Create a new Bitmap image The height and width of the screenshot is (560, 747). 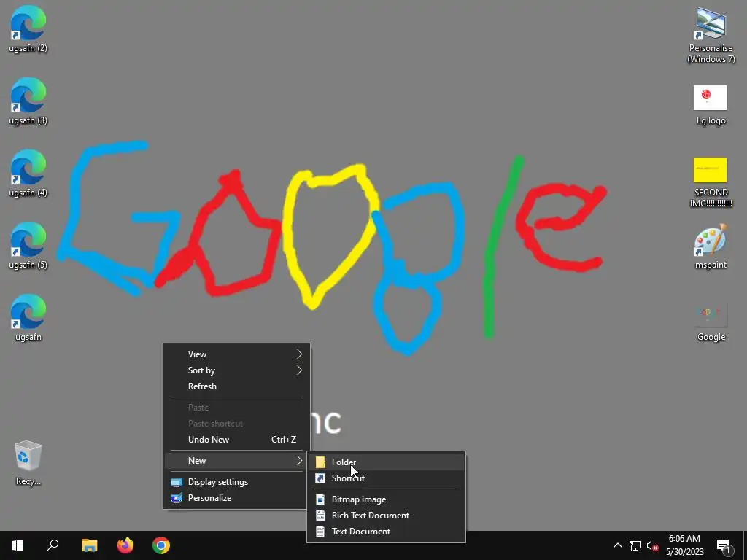tap(387, 499)
